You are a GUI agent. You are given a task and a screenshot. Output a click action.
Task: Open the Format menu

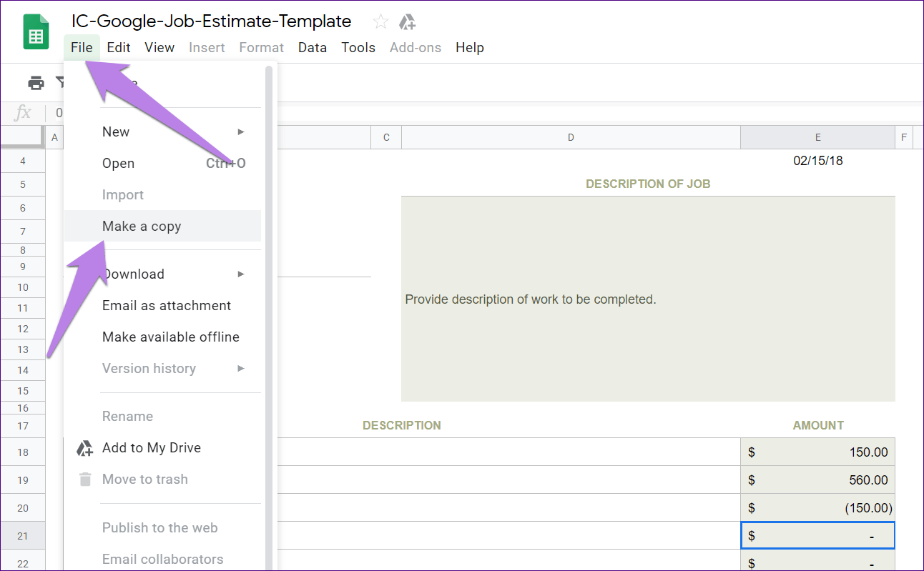tap(261, 48)
